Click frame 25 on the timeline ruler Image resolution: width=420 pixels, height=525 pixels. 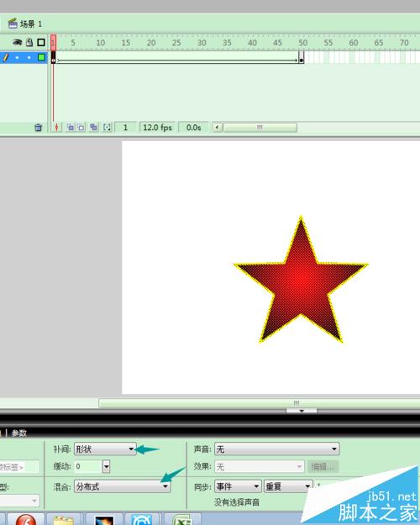tap(176, 43)
